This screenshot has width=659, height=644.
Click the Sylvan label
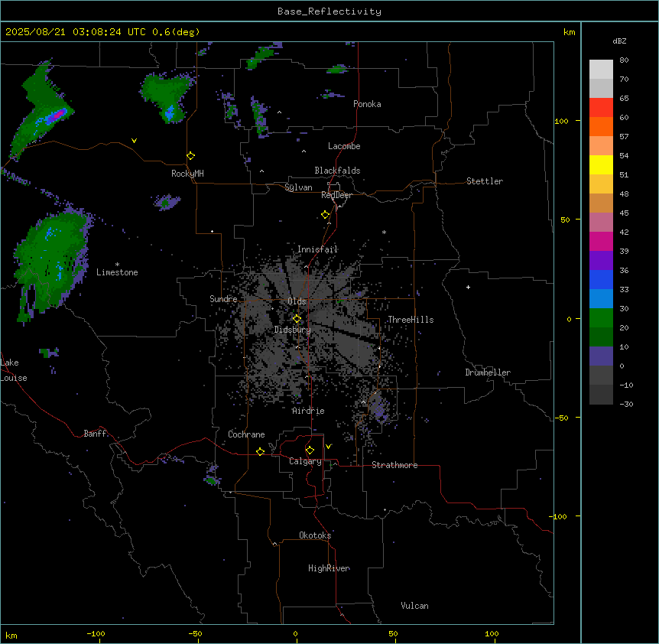pyautogui.click(x=298, y=187)
